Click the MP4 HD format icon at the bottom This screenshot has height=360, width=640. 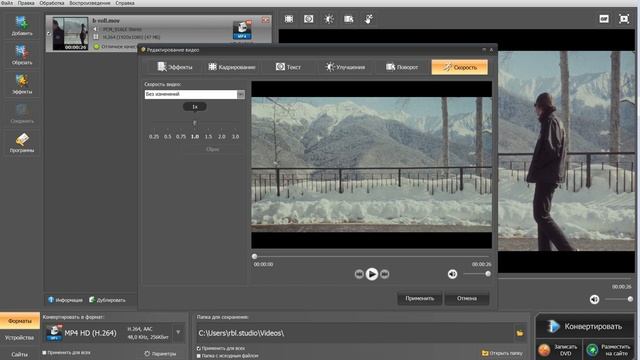point(54,333)
